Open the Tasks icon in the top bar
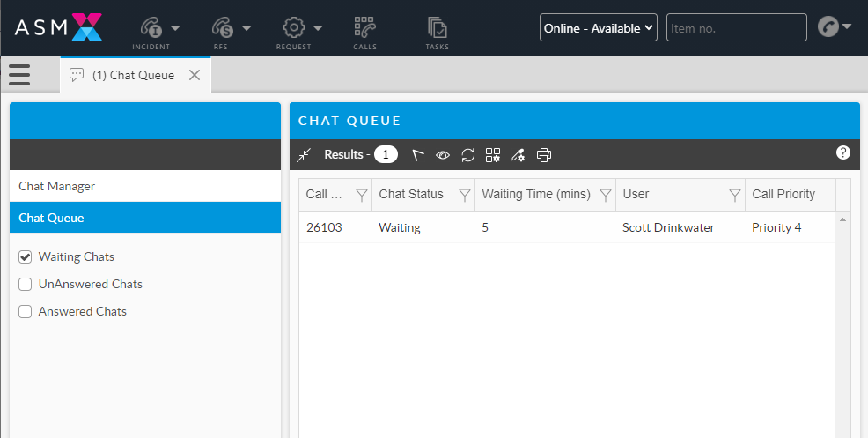868x438 pixels. pos(437,32)
